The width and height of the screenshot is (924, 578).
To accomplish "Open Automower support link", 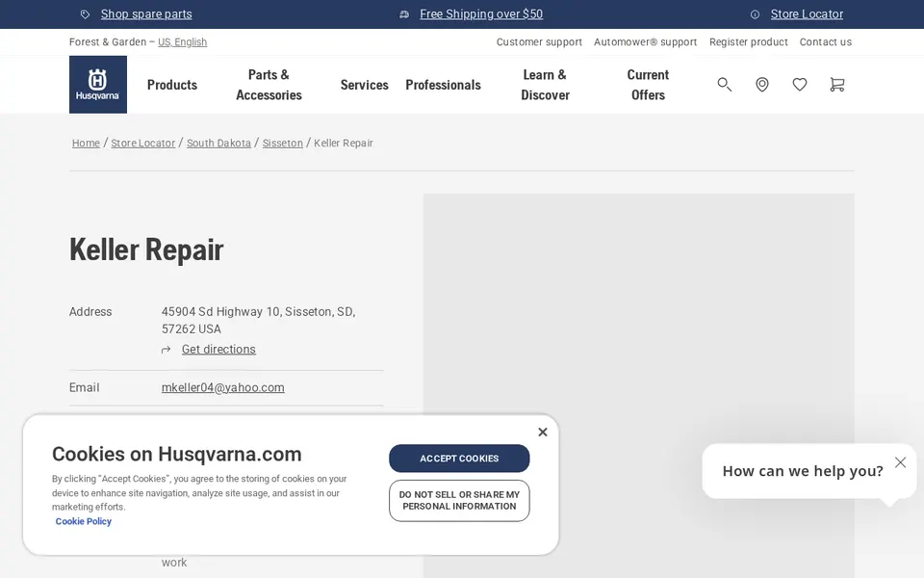I will click(645, 41).
